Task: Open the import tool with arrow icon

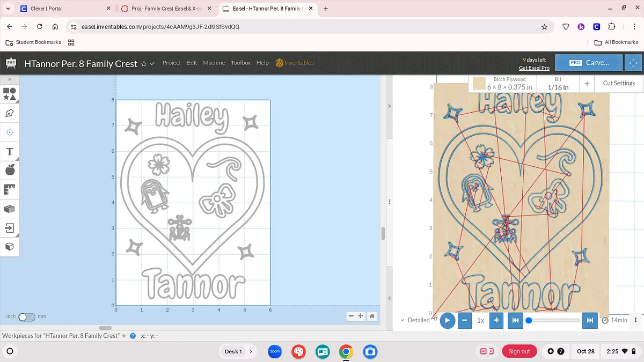Action: coord(10,227)
